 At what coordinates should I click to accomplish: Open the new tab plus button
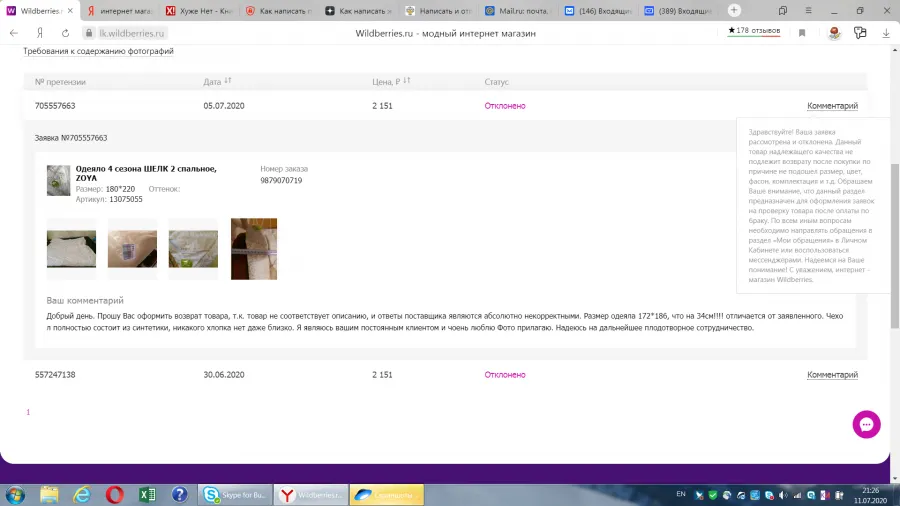[x=734, y=10]
